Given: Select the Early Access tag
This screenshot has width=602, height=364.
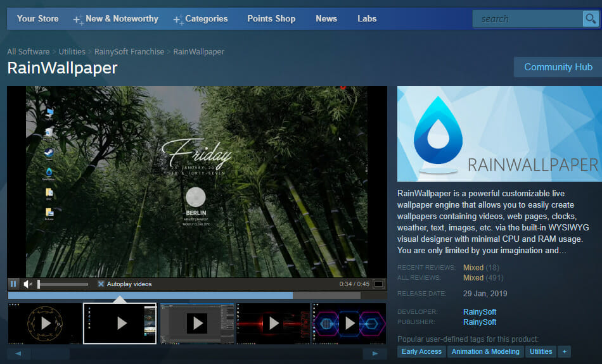Looking at the screenshot, I should 421,351.
